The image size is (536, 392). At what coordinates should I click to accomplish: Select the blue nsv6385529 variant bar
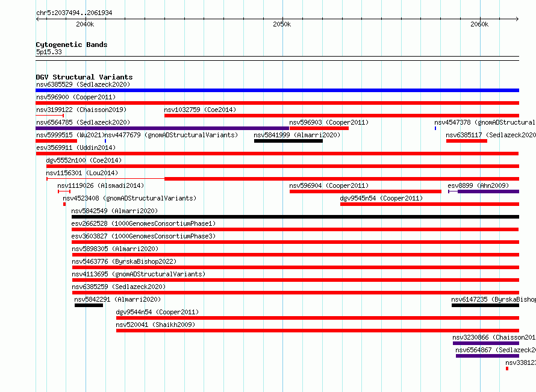(277, 90)
